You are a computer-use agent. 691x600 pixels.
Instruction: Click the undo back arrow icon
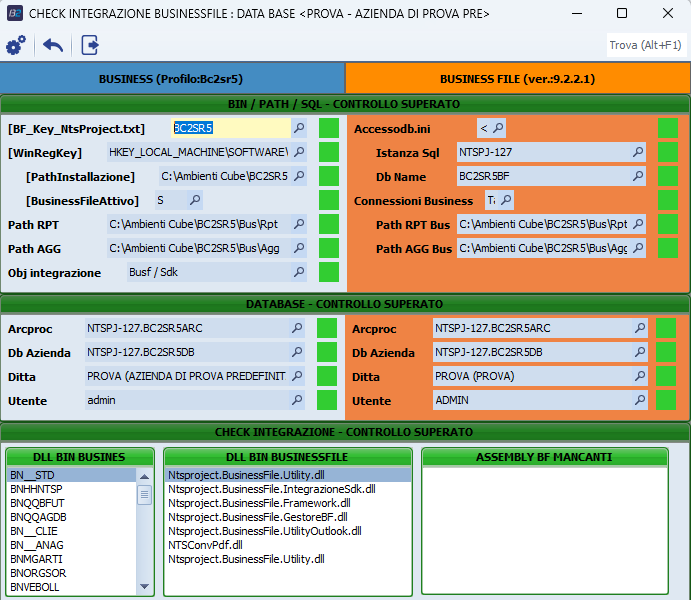point(53,45)
